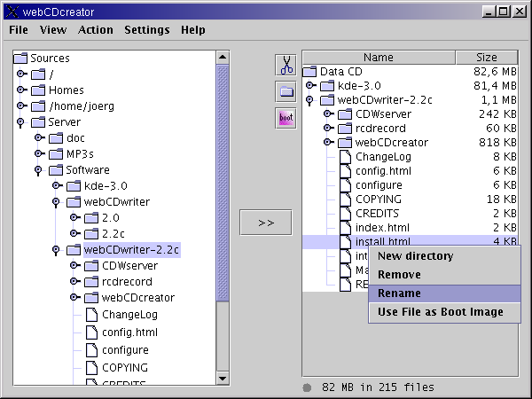
Task: Open the File menu
Action: pos(19,30)
